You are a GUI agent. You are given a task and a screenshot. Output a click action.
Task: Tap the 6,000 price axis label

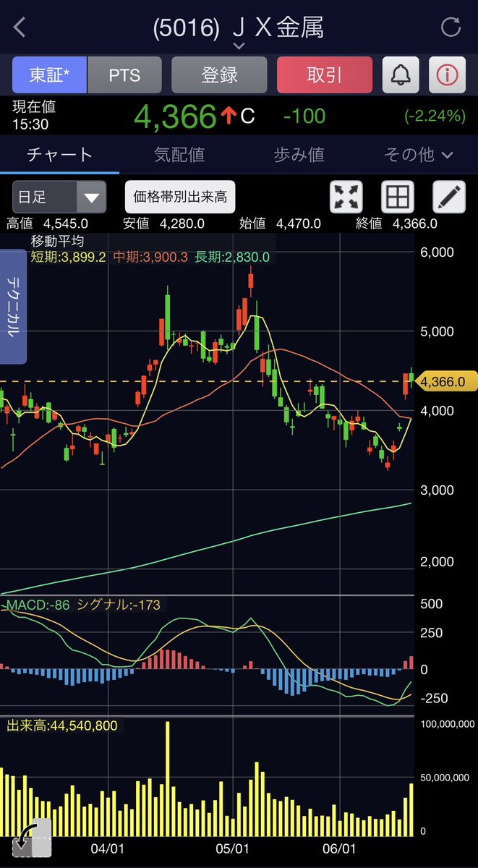tap(436, 252)
